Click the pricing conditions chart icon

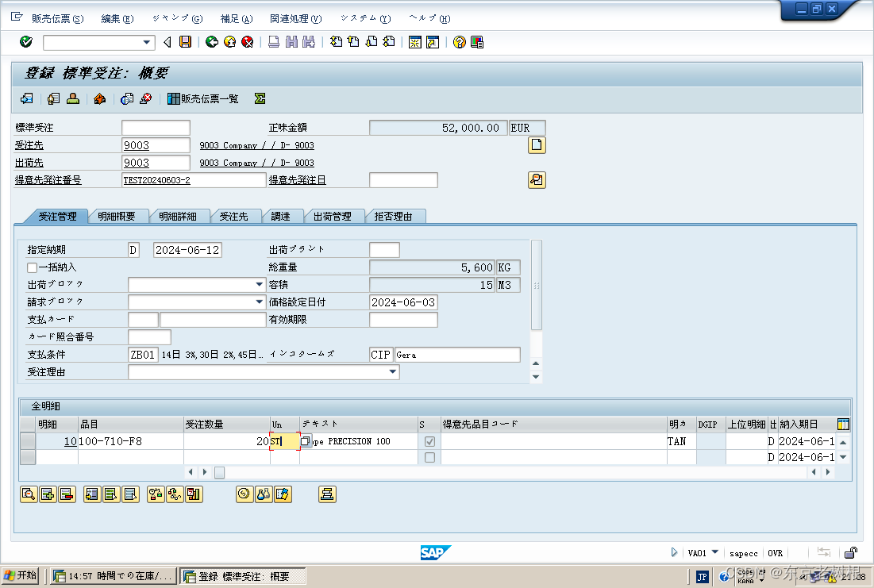click(x=194, y=494)
